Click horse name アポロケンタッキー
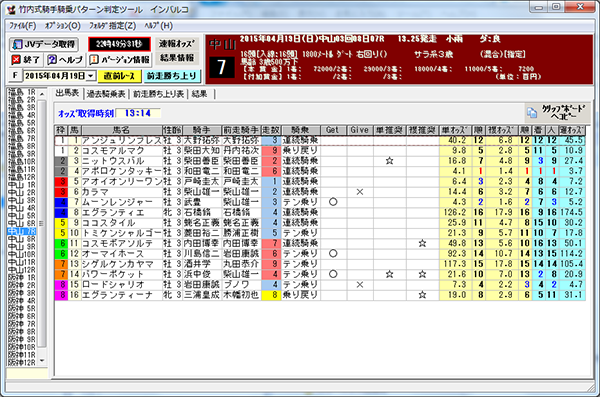The image size is (600, 397). [x=121, y=171]
